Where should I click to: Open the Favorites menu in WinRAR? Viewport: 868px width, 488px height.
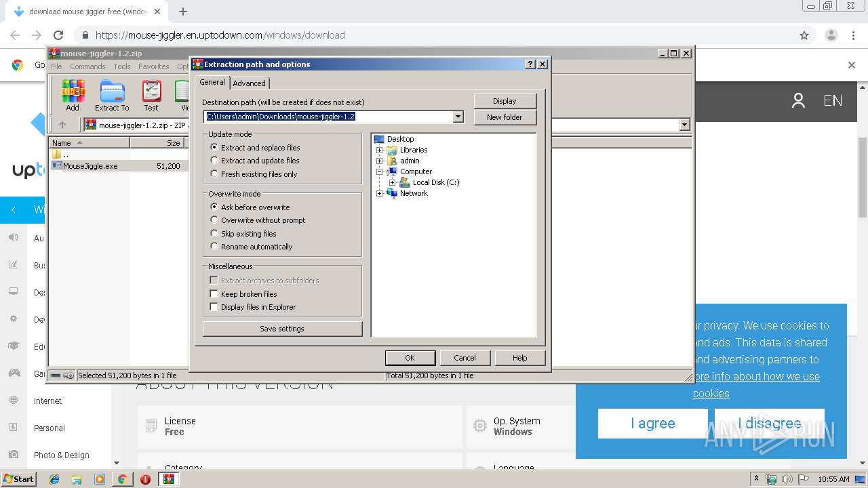pyautogui.click(x=154, y=66)
